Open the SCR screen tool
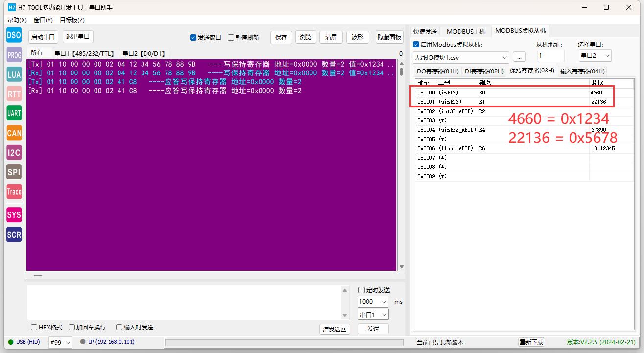 (14, 235)
